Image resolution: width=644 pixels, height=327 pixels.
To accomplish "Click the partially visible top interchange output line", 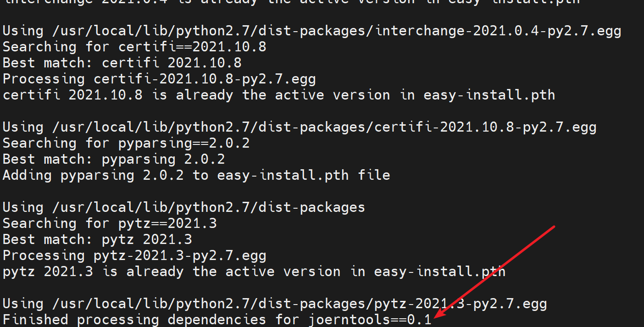I will click(x=292, y=2).
